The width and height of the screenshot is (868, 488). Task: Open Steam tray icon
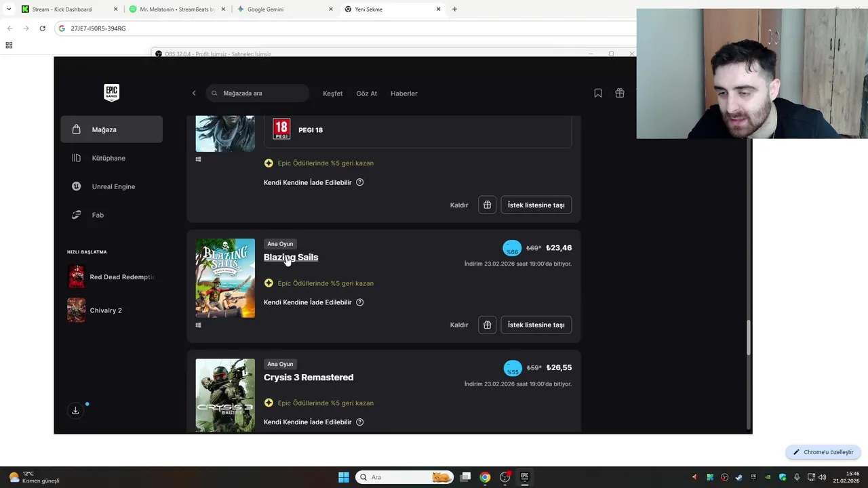point(738,477)
